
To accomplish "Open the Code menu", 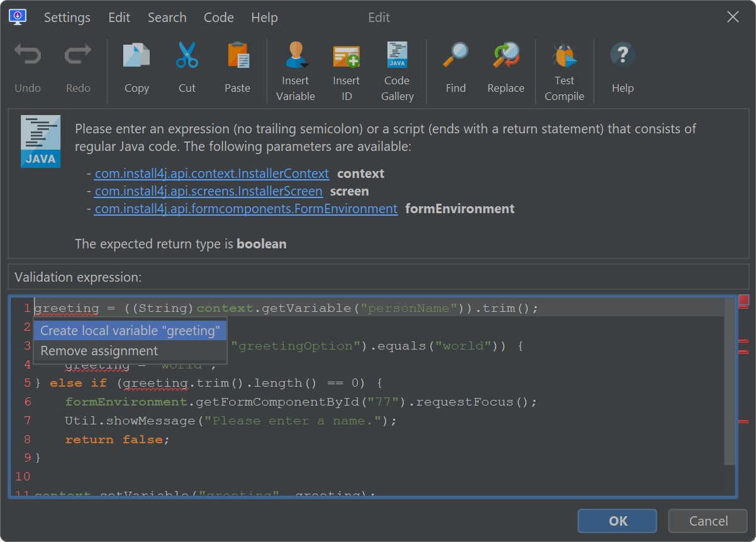I will 219,18.
